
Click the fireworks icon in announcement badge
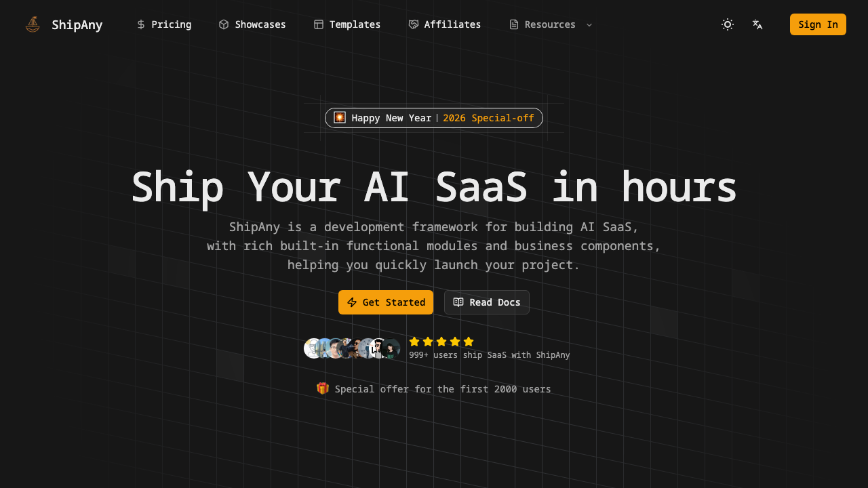pyautogui.click(x=340, y=117)
